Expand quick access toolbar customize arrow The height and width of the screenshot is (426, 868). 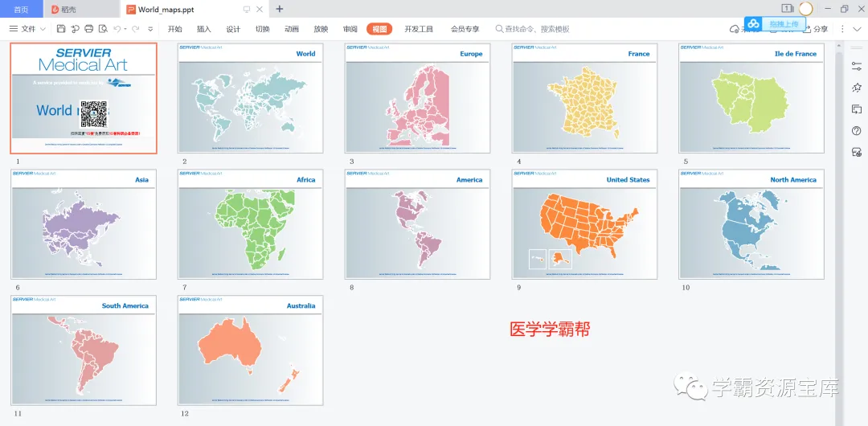point(150,29)
